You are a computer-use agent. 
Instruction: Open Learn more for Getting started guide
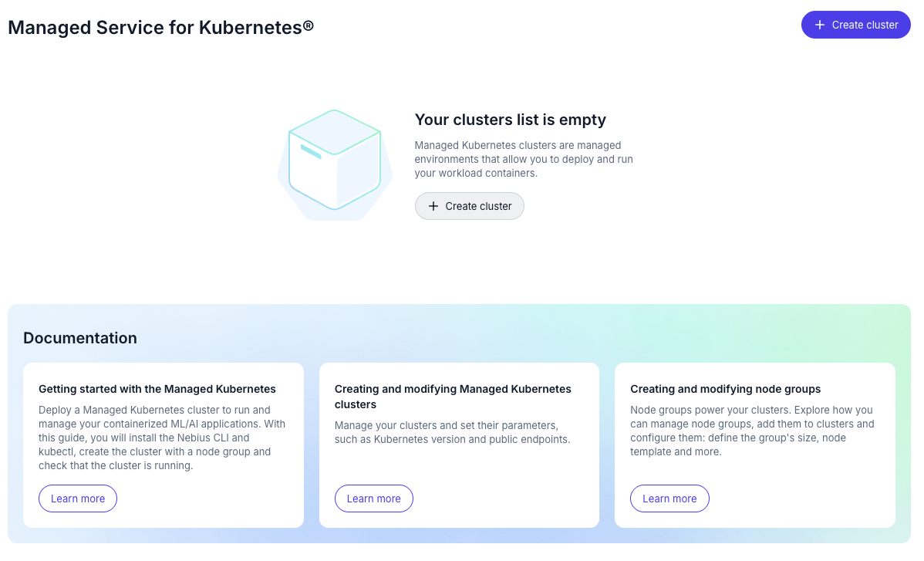click(78, 498)
